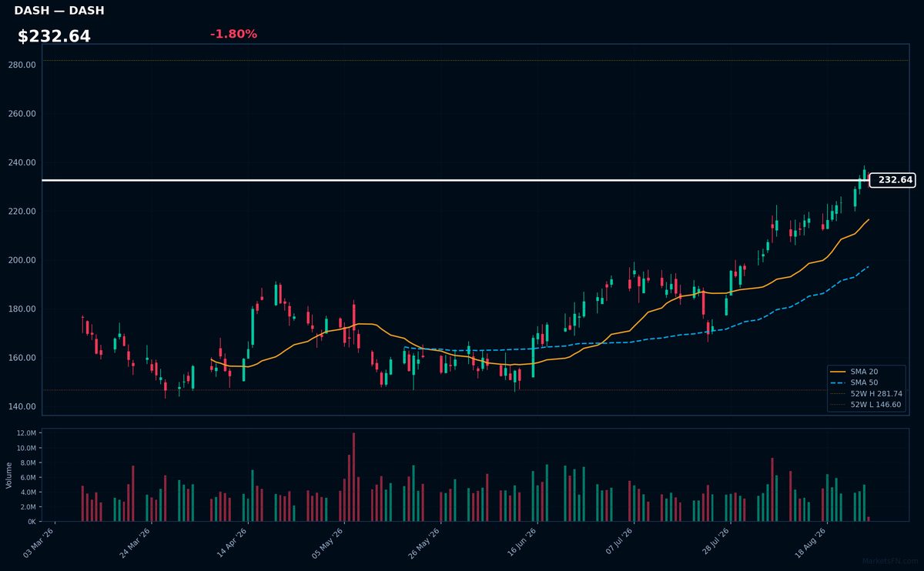Click the 14 Apr '26 date label
Screen dimensions: 924x571
click(x=233, y=543)
